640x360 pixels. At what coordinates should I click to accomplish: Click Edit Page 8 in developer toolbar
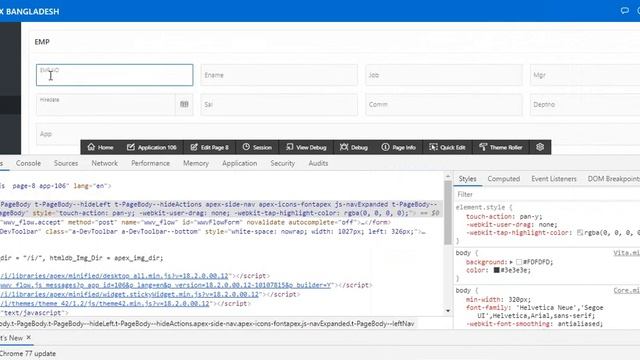(x=210, y=147)
